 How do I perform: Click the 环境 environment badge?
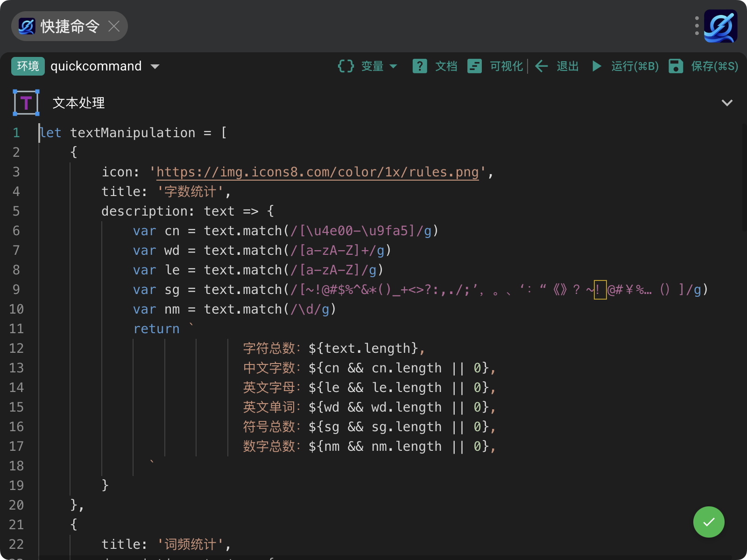[28, 66]
